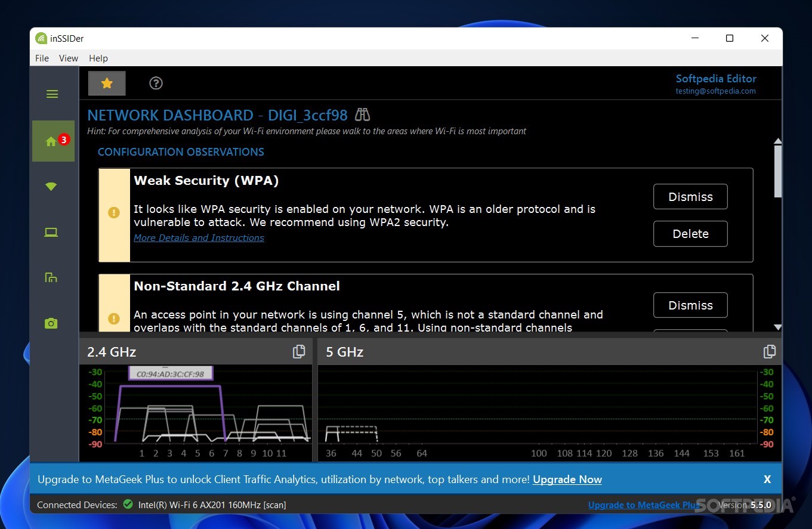Copy the 5 GHz graph

pyautogui.click(x=770, y=352)
